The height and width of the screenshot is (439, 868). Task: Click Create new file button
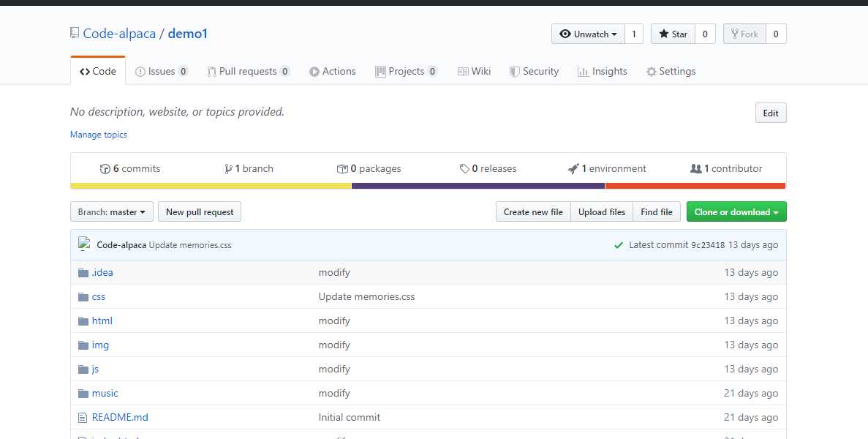(533, 212)
